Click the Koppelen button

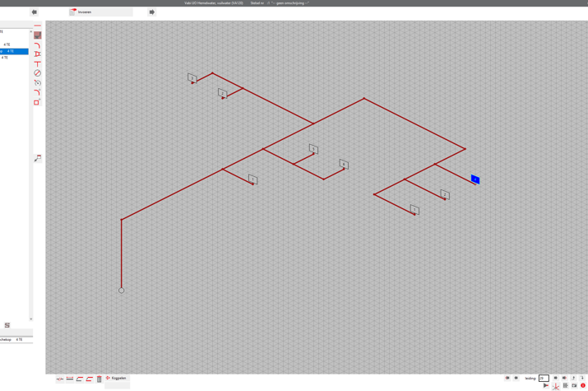117,379
